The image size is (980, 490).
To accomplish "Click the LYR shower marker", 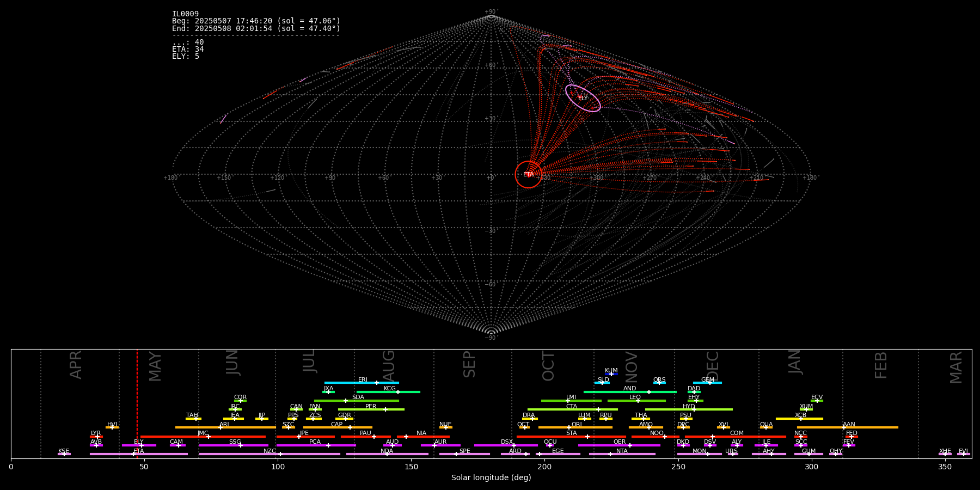I will coord(96,436).
